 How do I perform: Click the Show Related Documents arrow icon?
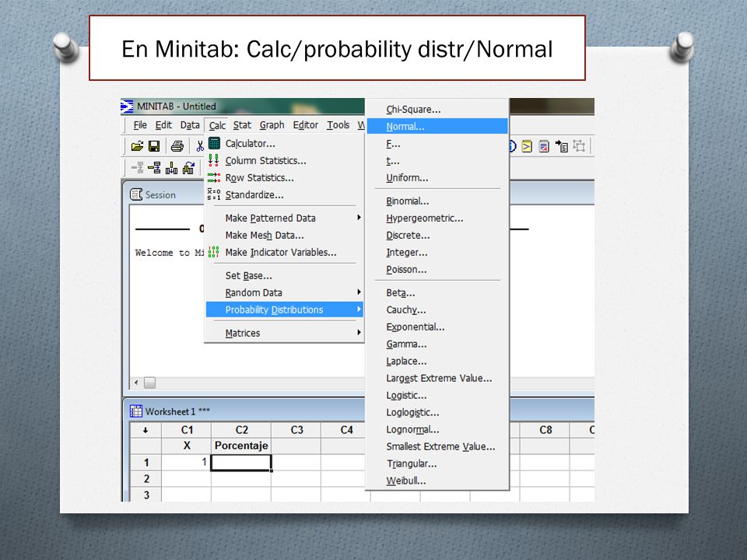click(561, 146)
